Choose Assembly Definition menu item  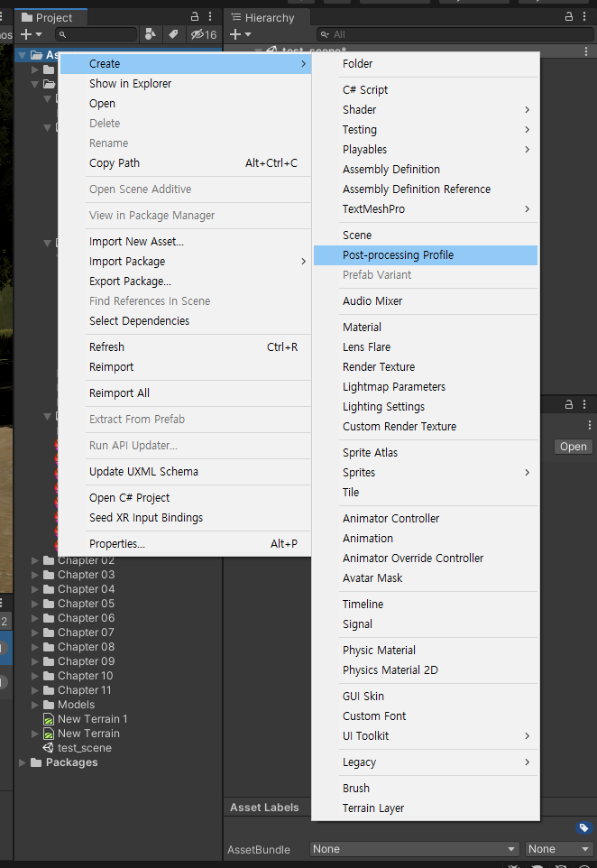426,170
